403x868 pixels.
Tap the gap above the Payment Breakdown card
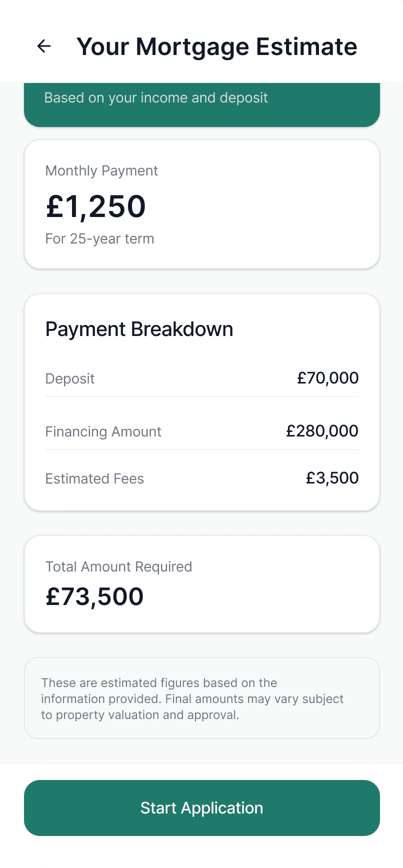tap(201, 281)
